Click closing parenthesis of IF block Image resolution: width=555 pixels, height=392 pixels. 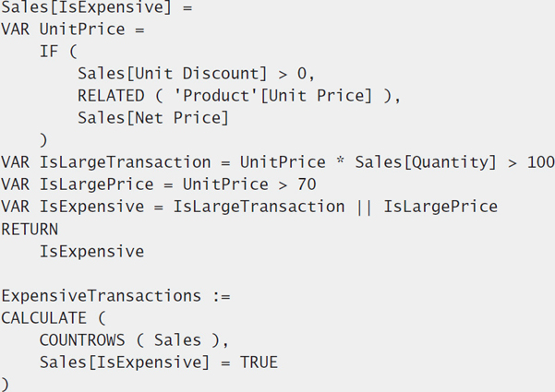coord(43,140)
